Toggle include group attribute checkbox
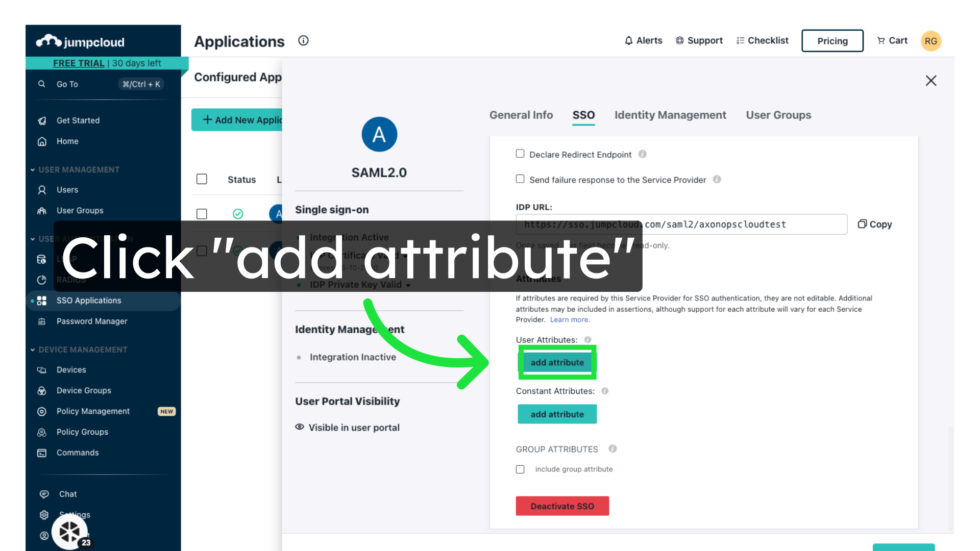 520,469
